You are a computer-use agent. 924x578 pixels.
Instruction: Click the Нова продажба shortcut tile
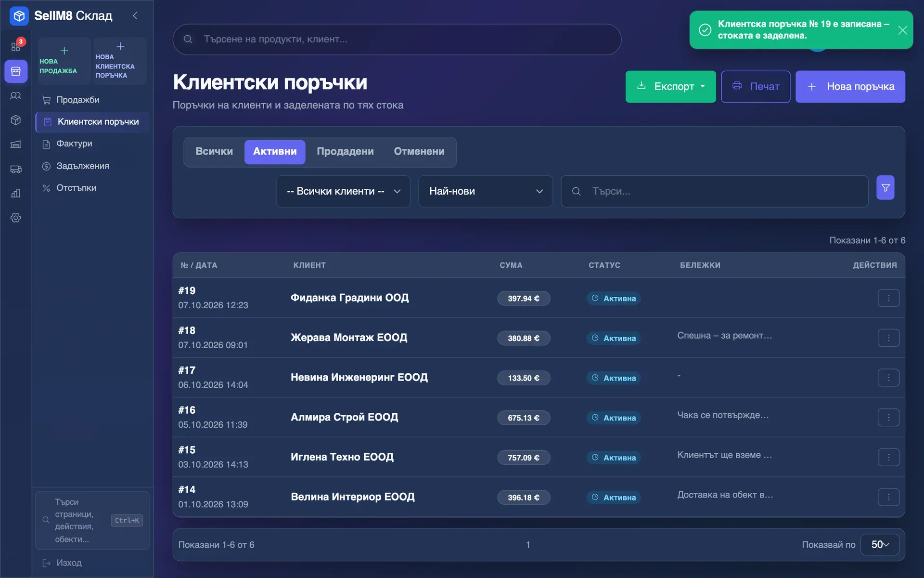coord(64,61)
